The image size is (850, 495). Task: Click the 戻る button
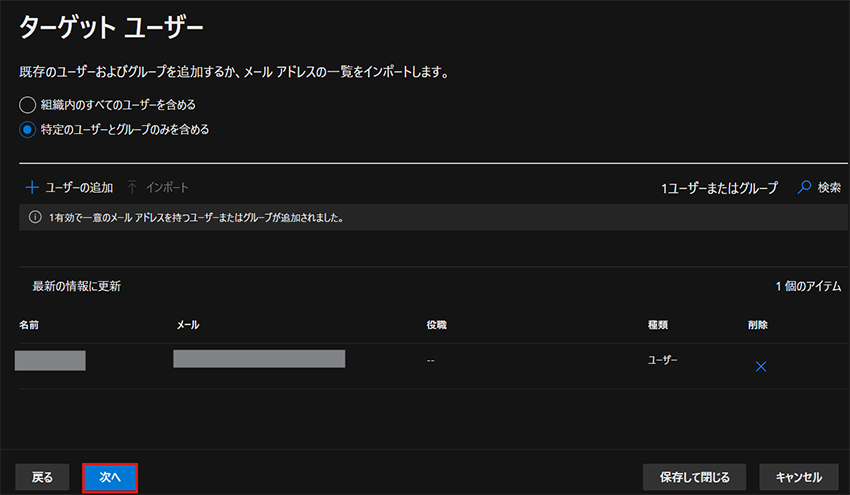(x=42, y=477)
